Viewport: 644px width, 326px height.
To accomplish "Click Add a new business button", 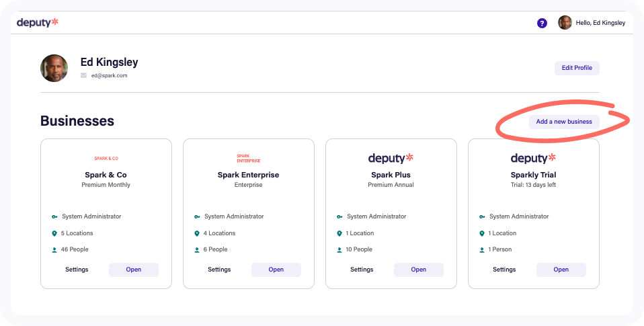I will (564, 122).
